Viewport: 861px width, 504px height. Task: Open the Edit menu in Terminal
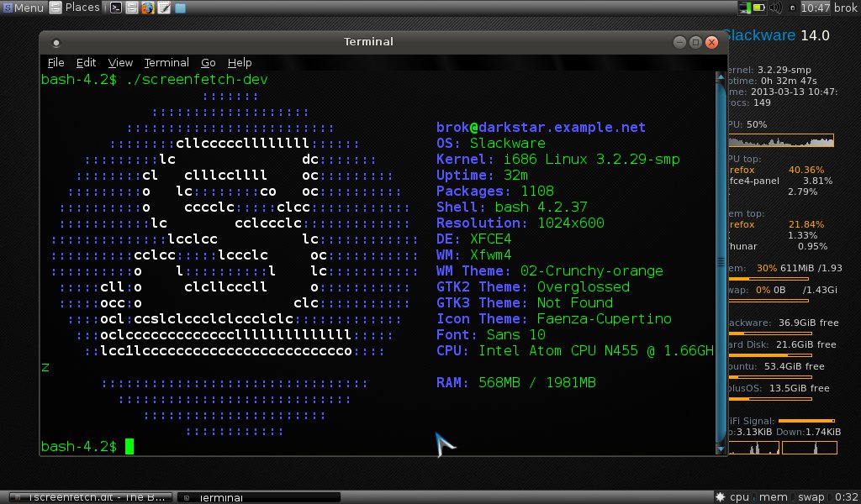[87, 62]
